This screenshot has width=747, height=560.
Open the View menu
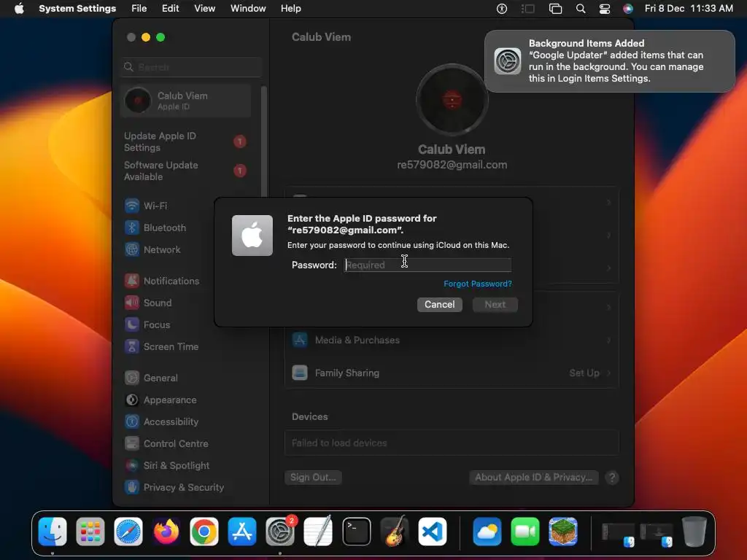click(x=204, y=9)
